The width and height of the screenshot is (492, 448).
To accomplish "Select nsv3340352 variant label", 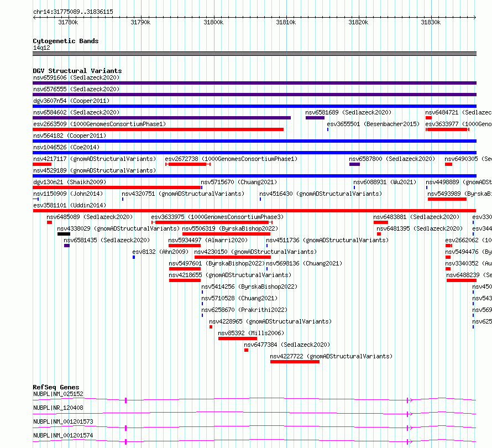I will (x=468, y=263).
